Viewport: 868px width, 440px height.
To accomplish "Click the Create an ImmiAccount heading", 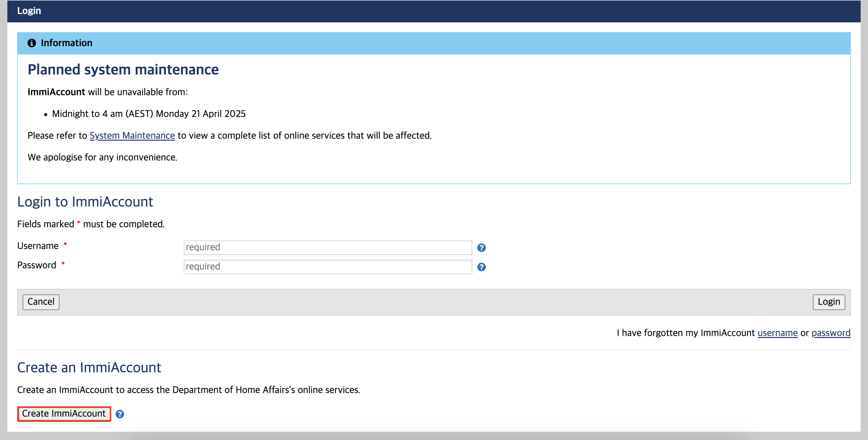I will tap(89, 367).
